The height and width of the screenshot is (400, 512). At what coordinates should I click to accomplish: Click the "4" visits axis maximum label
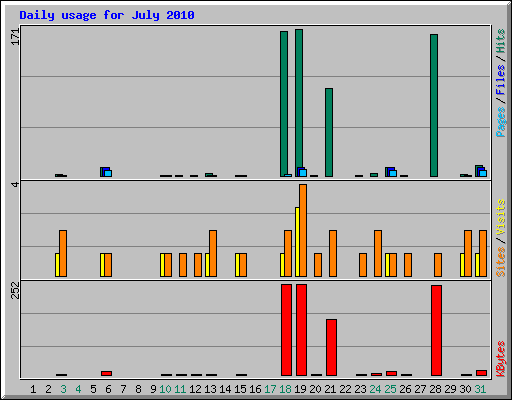coord(15,184)
